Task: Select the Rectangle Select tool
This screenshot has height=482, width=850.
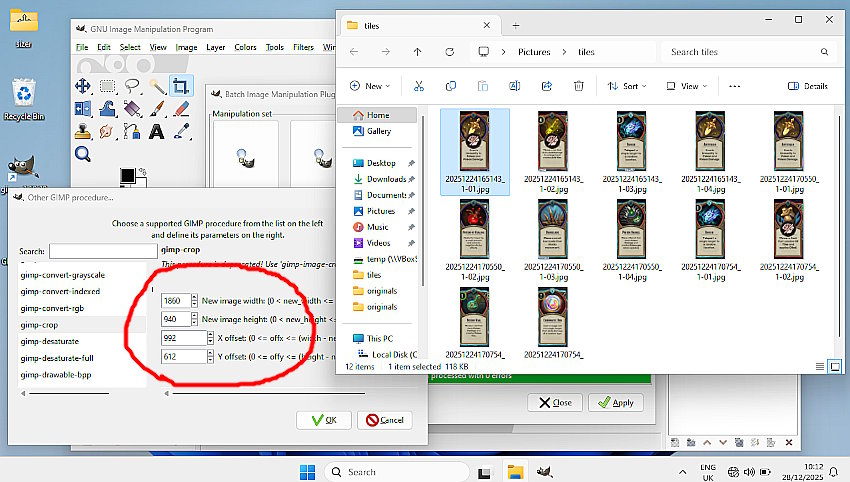Action: [107, 86]
